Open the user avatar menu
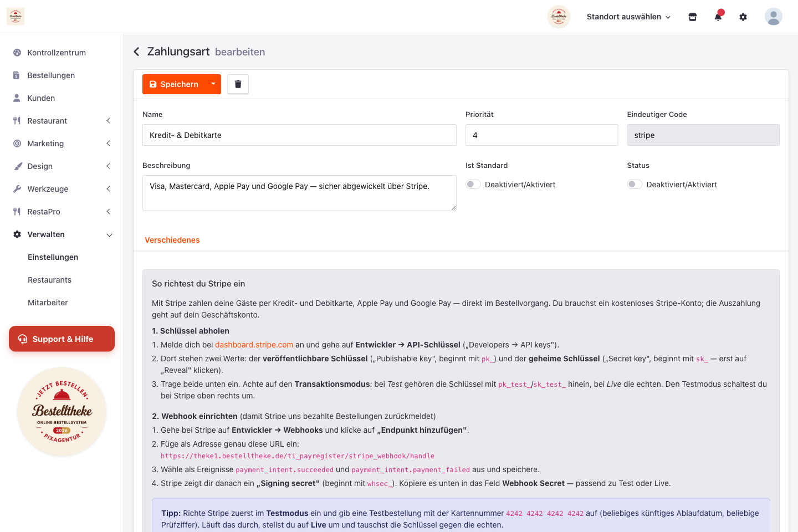 pyautogui.click(x=774, y=17)
